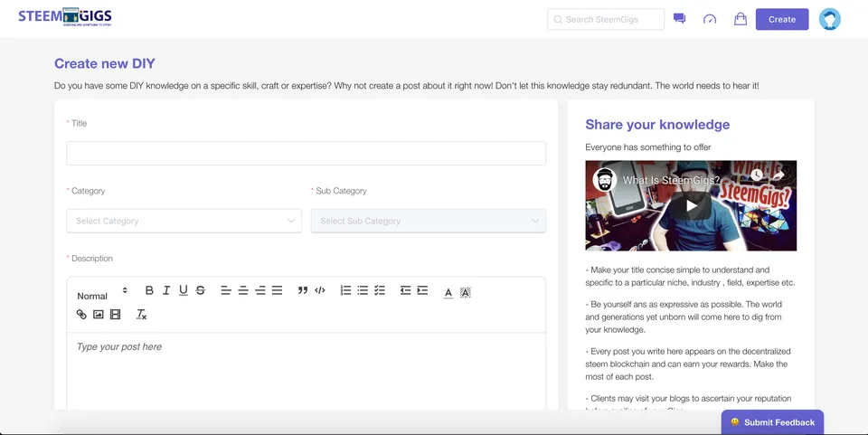Focus the Search SteemGigs box
This screenshot has height=435, width=868.
tap(606, 19)
